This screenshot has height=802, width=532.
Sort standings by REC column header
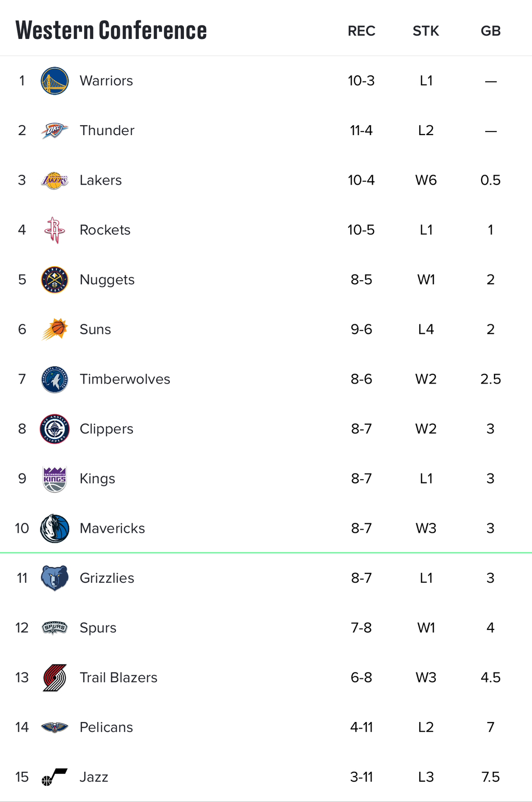coord(362,31)
